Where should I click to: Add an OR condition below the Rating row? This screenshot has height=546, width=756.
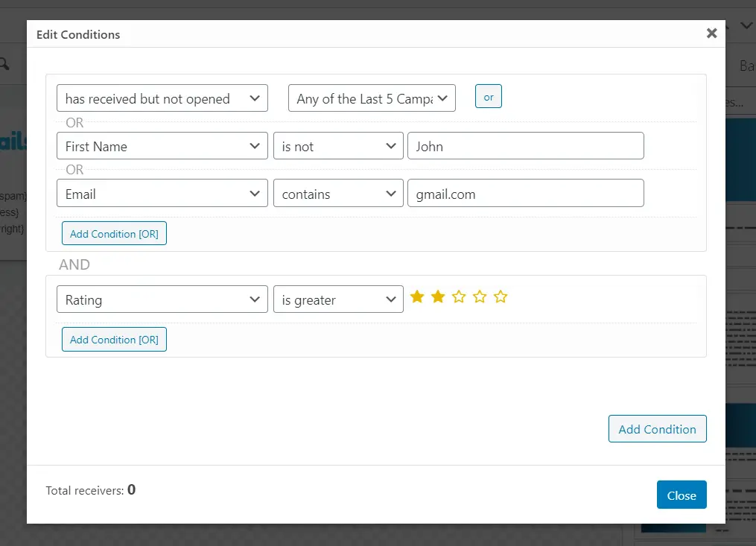tap(114, 340)
